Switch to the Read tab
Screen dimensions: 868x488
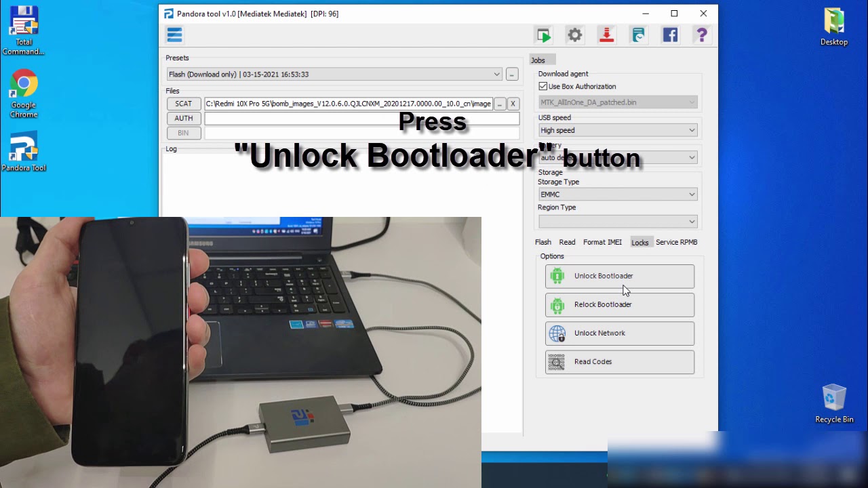coord(567,242)
